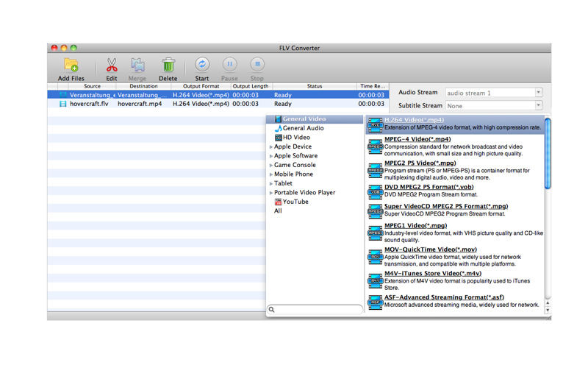Choose MOV-QuickTime Video(*.mov) format link

pyautogui.click(x=431, y=250)
